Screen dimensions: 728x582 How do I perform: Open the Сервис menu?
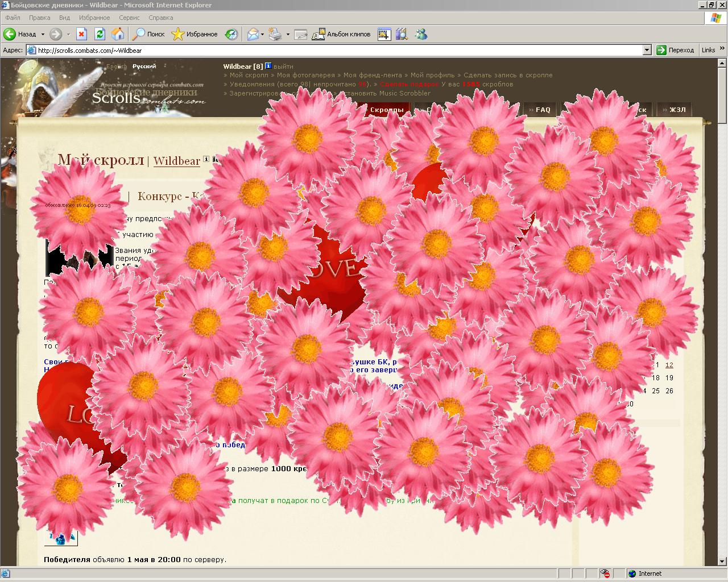pos(129,18)
